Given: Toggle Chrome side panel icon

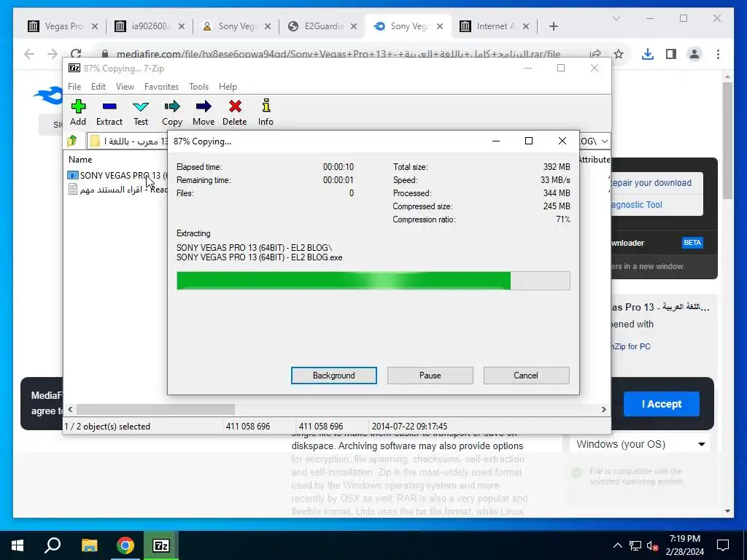Looking at the screenshot, I should click(671, 54).
